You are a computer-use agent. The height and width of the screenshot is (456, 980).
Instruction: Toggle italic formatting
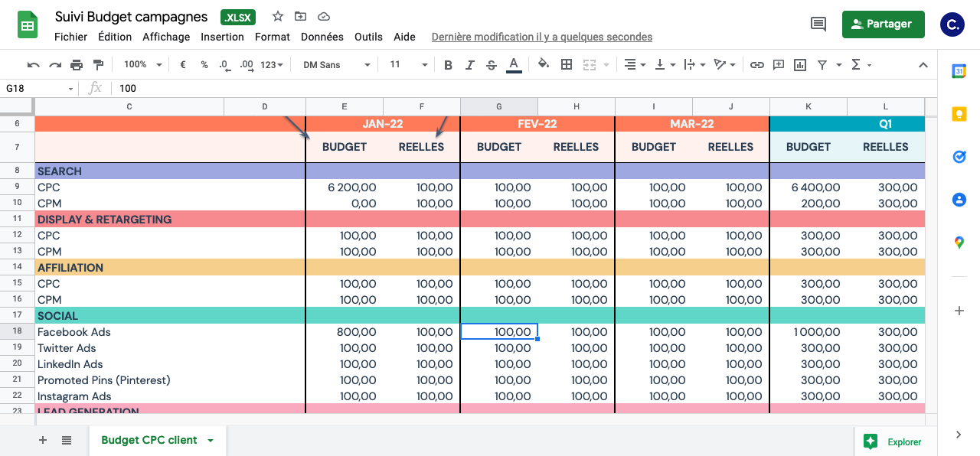click(x=470, y=65)
